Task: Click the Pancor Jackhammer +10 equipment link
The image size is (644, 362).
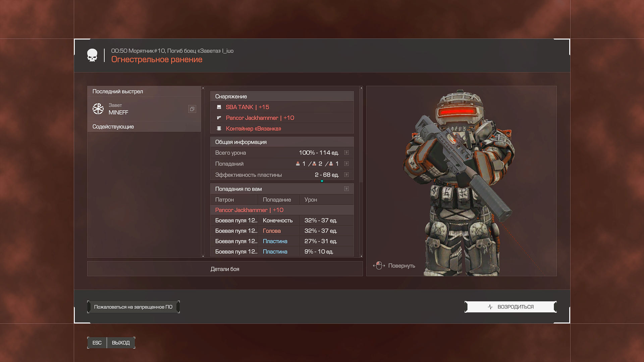Action: coord(260,118)
